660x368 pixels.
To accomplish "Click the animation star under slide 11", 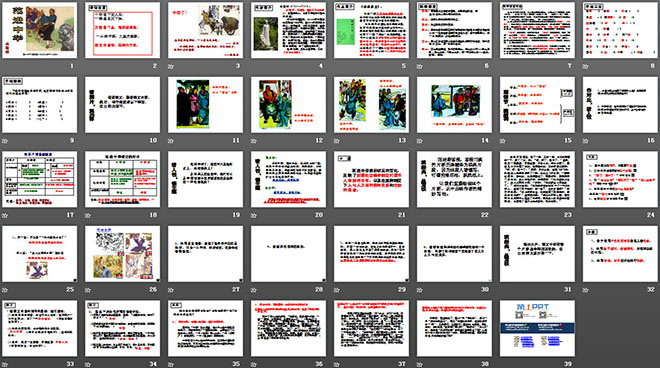I will tap(170, 141).
